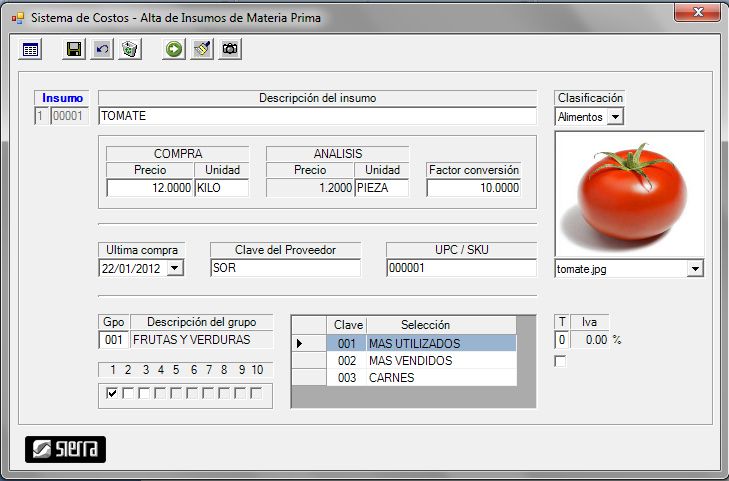
Task: Click the recycle bin delete icon
Action: [x=129, y=49]
